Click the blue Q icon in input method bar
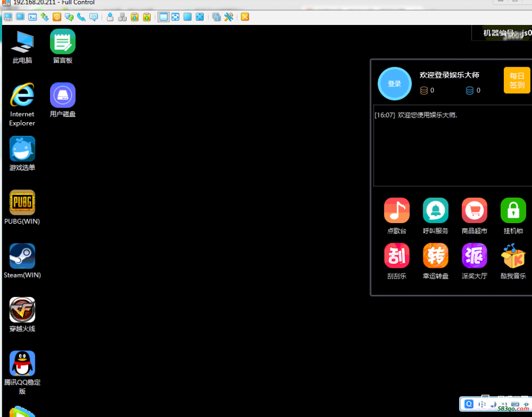Image resolution: width=532 pixels, height=417 pixels. (469, 404)
